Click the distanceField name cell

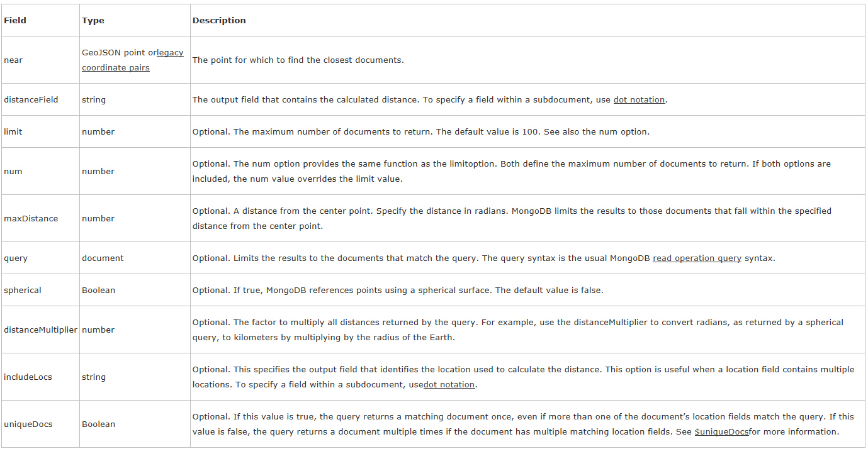[x=40, y=99]
